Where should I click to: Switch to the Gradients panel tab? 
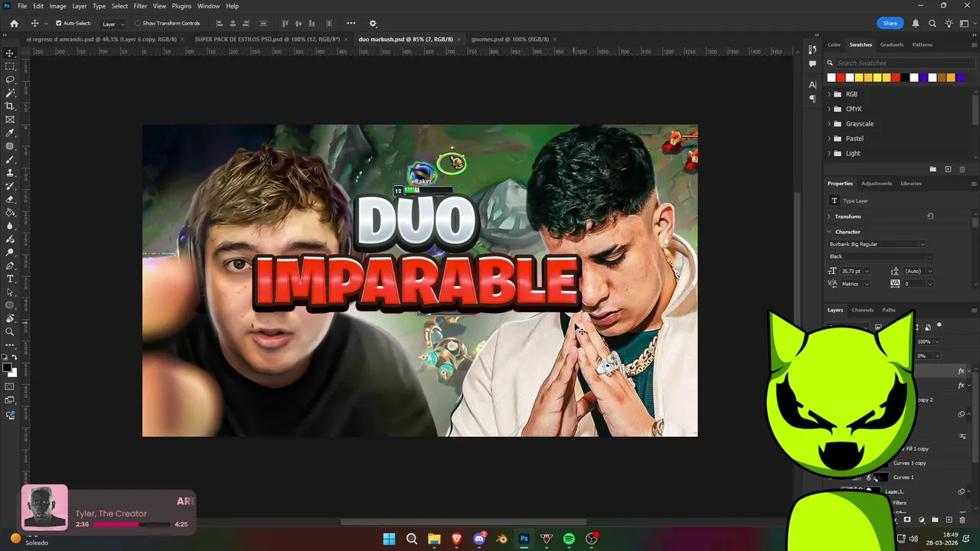click(x=892, y=45)
